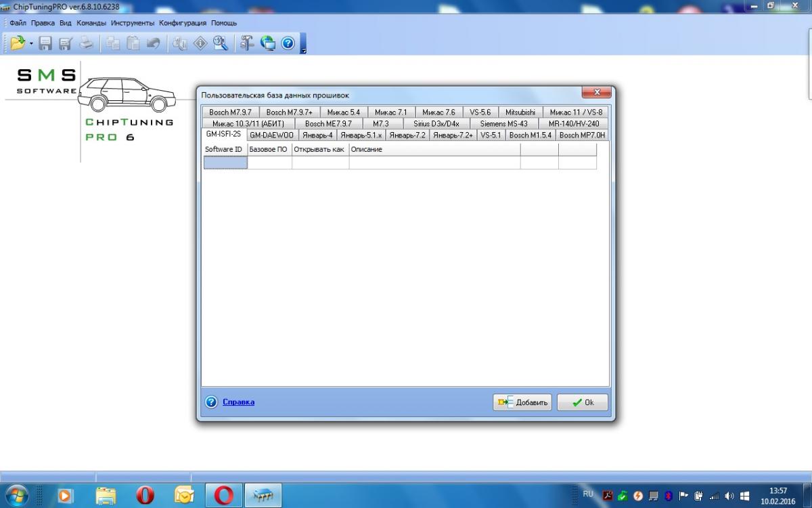Click the Справка help link
Viewport: 812px width, 508px height.
point(238,402)
